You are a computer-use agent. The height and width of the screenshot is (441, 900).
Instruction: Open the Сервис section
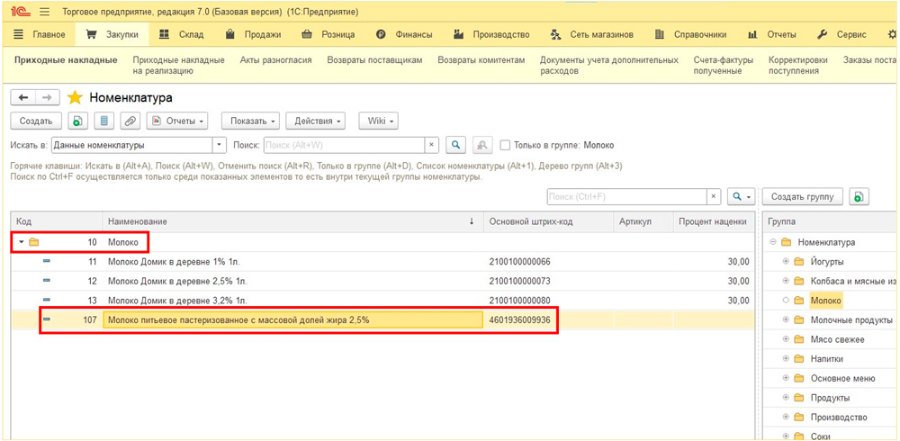pos(842,34)
